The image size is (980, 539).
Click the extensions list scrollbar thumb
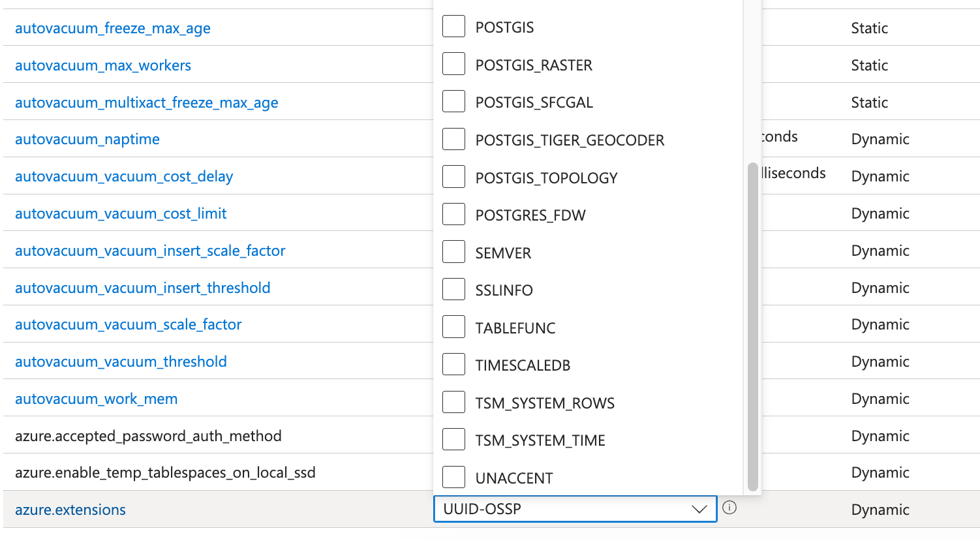point(752,326)
